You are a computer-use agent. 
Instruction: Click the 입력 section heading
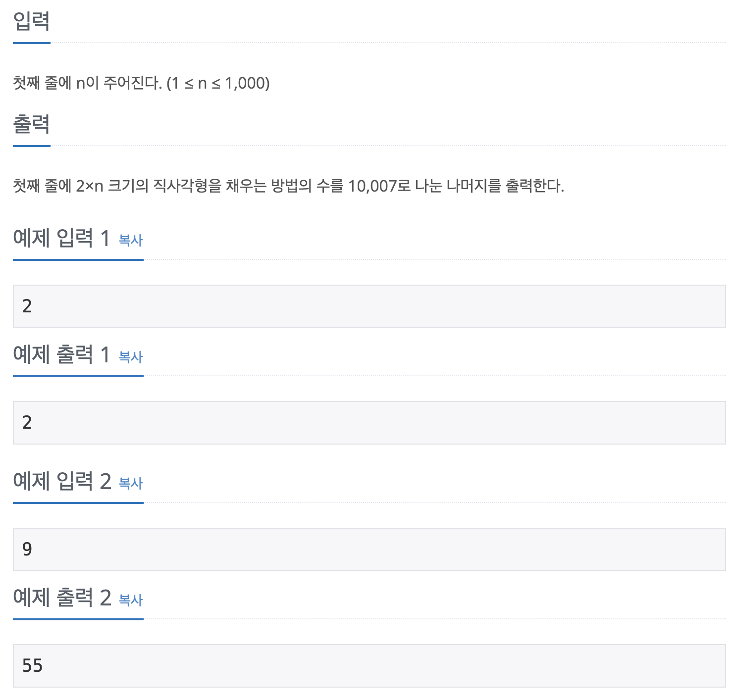coord(32,21)
